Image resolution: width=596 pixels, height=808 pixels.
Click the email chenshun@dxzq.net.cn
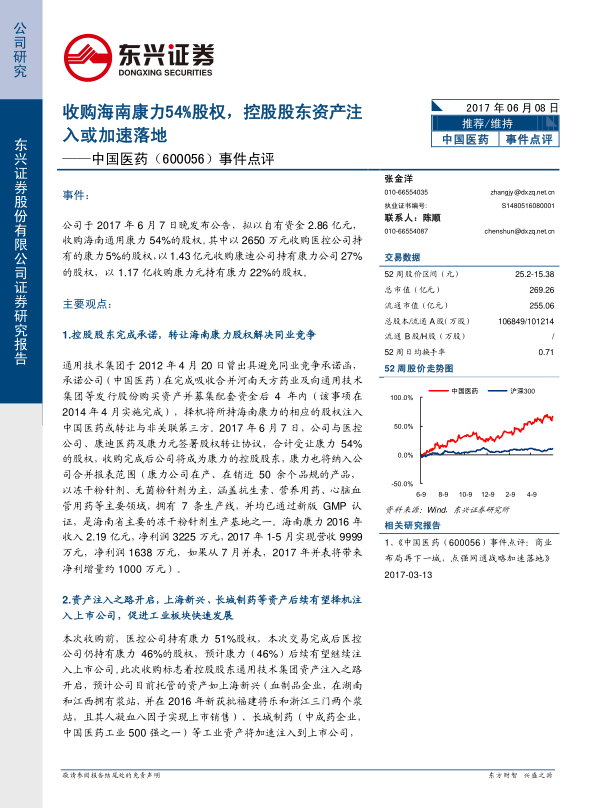[x=519, y=231]
